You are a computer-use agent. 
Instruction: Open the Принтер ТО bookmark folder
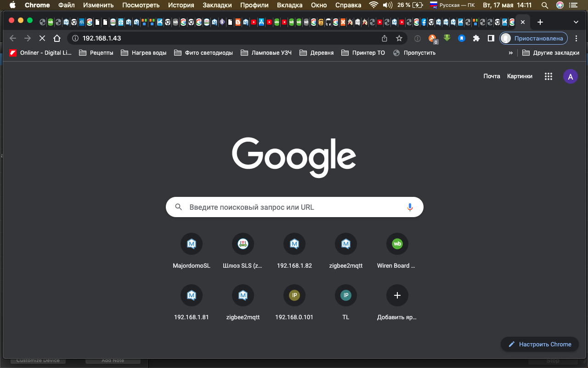(x=363, y=53)
